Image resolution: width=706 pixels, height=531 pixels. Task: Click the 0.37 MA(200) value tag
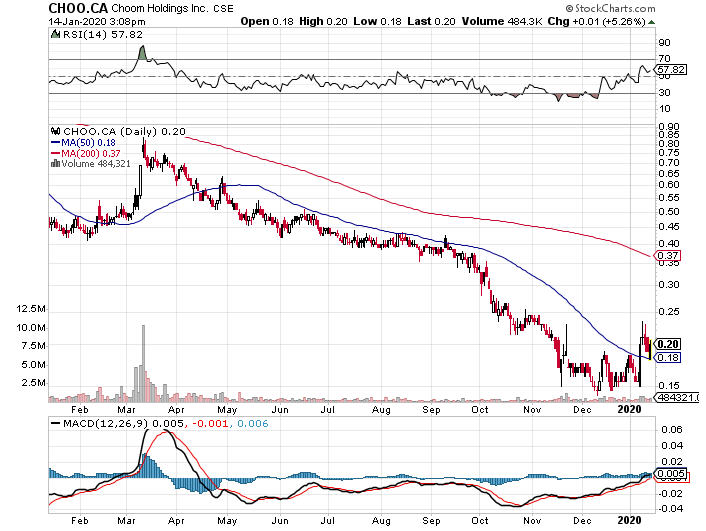coord(666,257)
